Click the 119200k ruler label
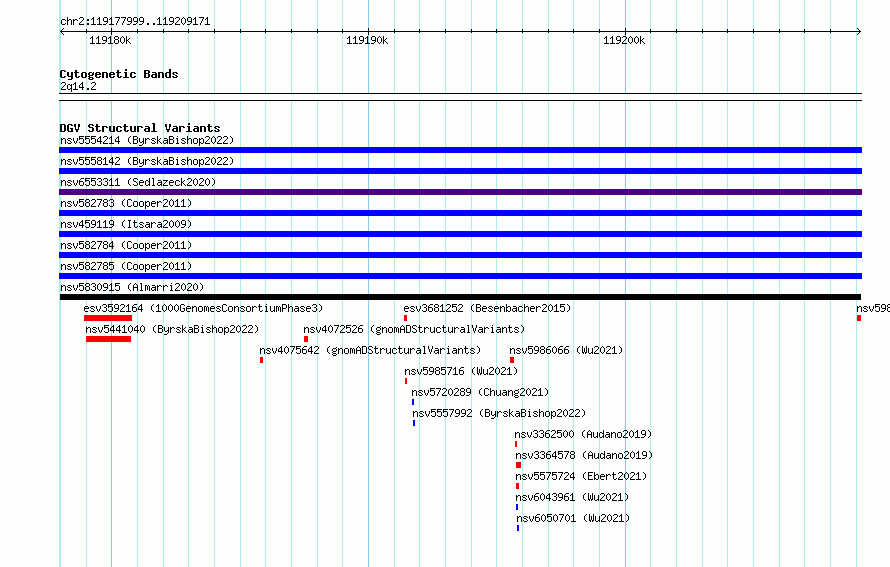 tap(624, 40)
